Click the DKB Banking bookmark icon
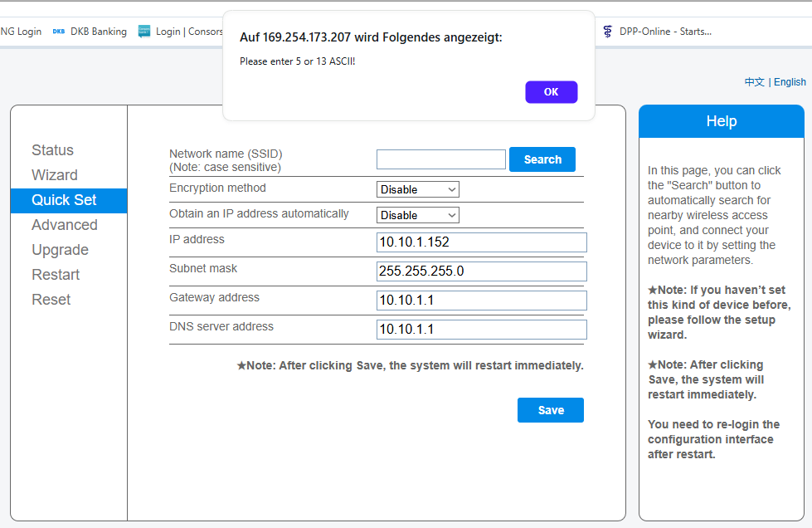Screen dimensions: 812x528 (x=59, y=32)
